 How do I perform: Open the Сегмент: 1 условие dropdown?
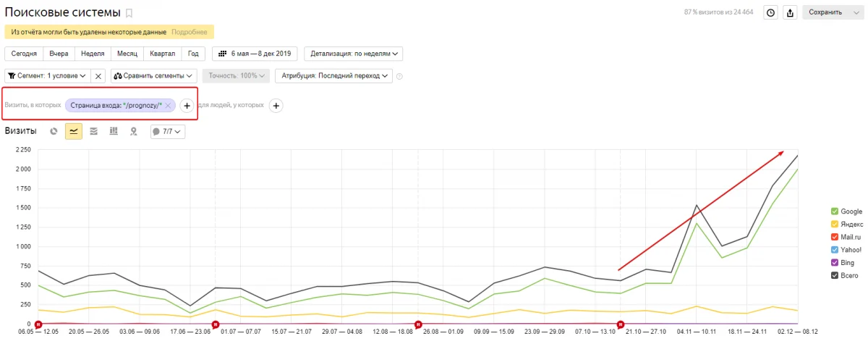click(x=48, y=75)
